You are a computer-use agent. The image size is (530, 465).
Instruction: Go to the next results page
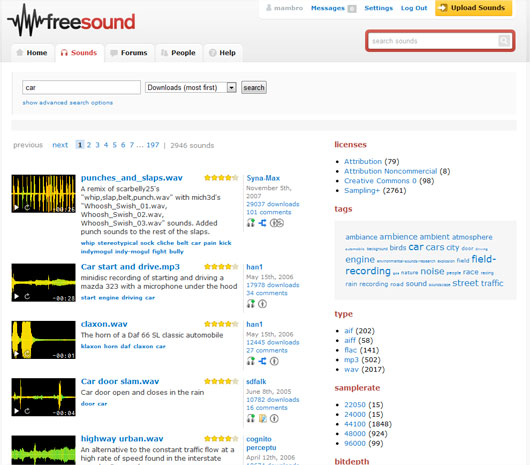tap(60, 145)
